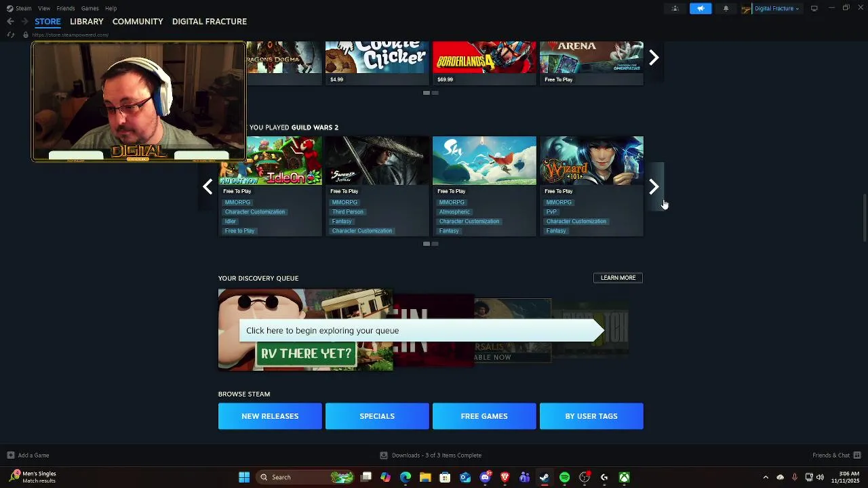The width and height of the screenshot is (868, 488).
Task: Open Microsoft Store from the taskbar
Action: (x=445, y=477)
